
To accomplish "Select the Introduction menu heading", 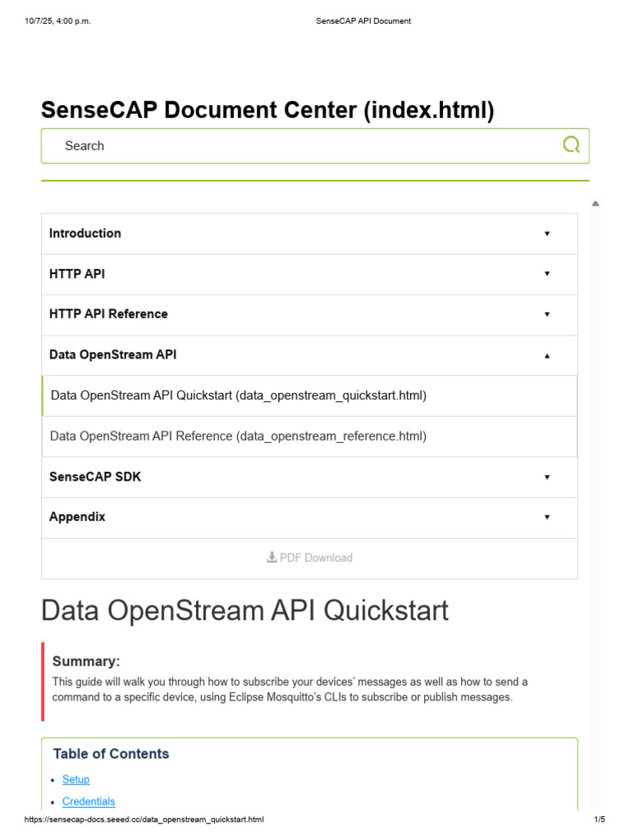I will click(x=85, y=234).
